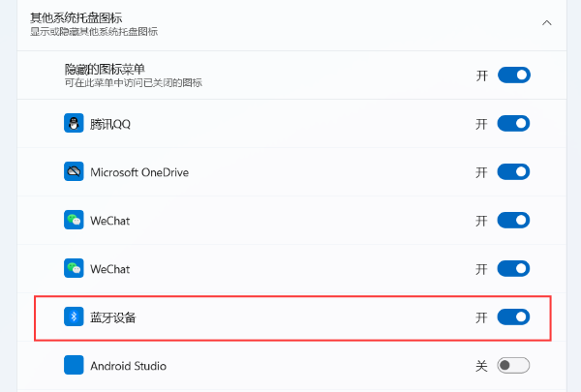Image resolution: width=581 pixels, height=392 pixels.
Task: Click the Microsoft OneDrive cloud icon
Action: (x=74, y=172)
